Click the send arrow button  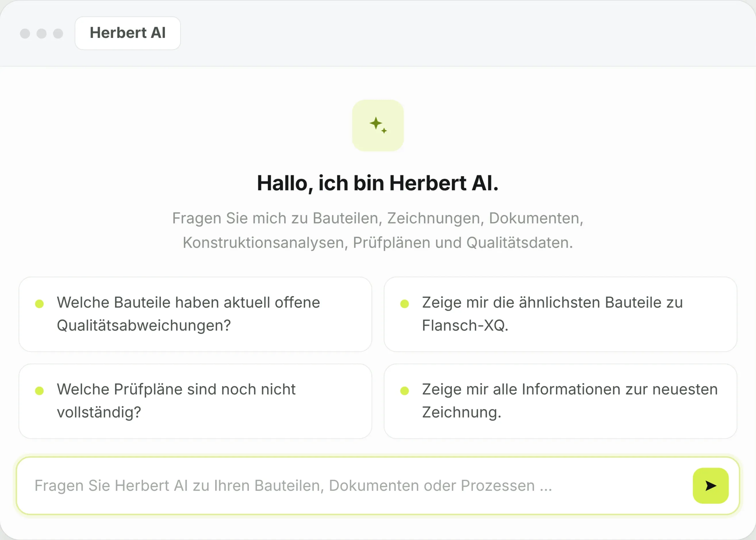711,485
